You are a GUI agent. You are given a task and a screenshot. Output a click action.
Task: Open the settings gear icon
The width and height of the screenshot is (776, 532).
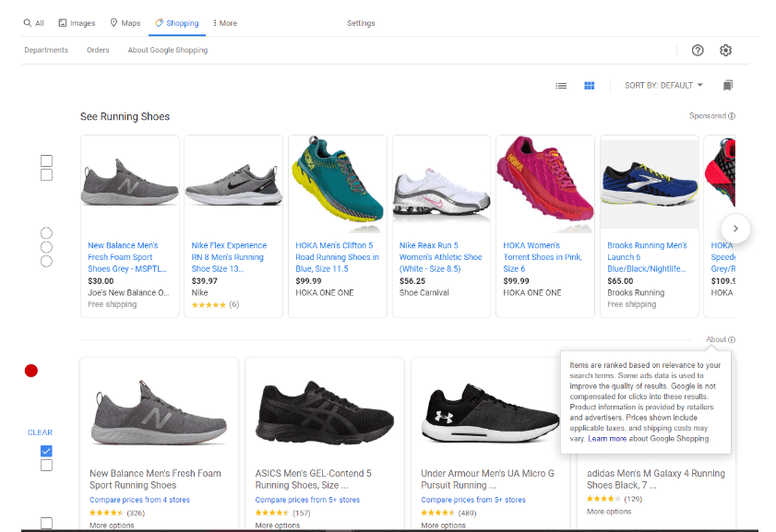tap(725, 50)
